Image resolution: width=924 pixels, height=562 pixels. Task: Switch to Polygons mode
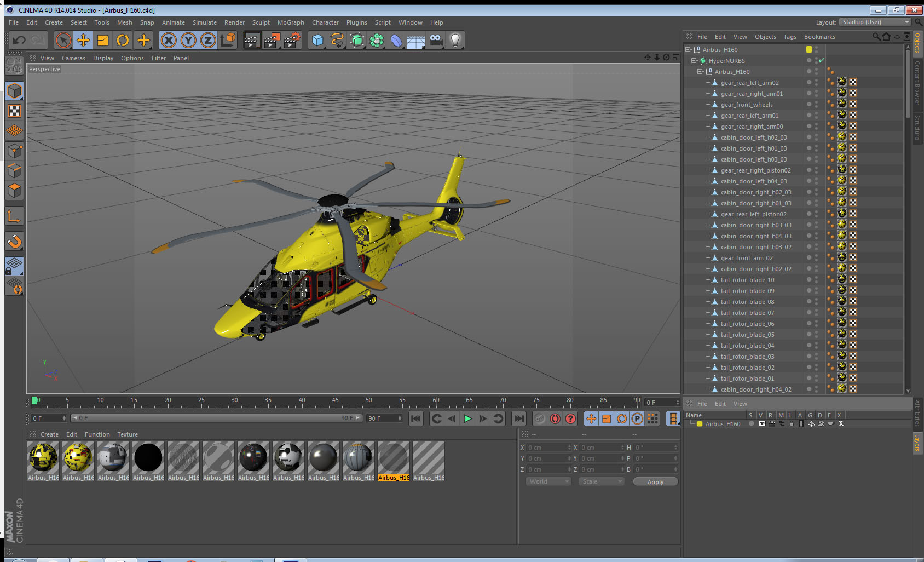14,191
